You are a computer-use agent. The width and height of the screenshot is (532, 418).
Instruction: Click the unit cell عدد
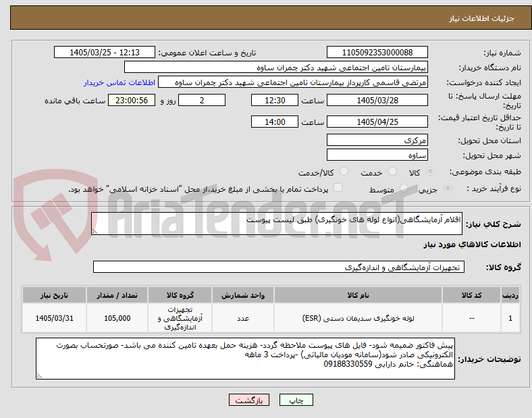pos(243,318)
